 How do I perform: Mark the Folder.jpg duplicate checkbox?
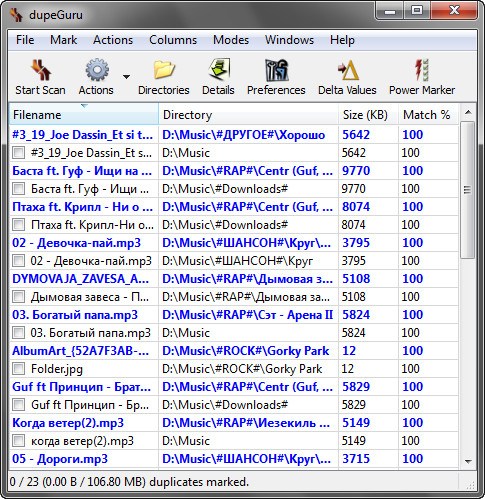(18, 369)
